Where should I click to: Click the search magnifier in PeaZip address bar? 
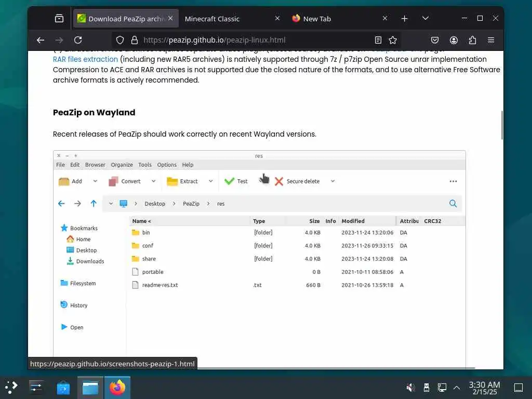point(453,204)
